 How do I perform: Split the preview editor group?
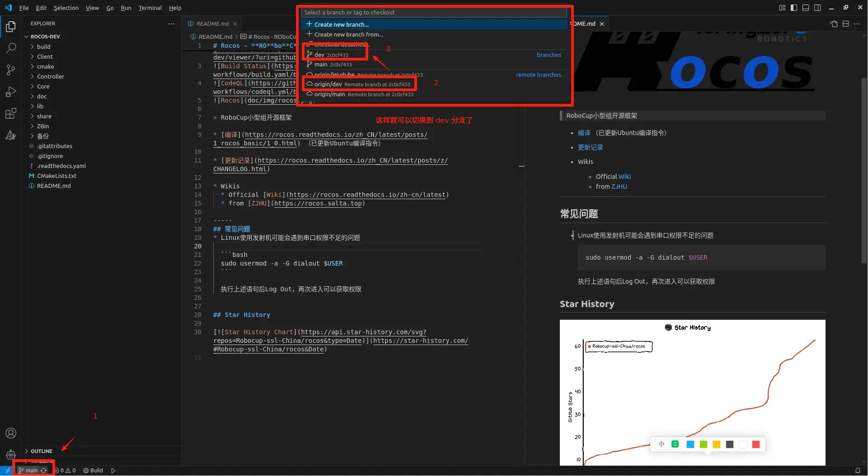(x=845, y=23)
